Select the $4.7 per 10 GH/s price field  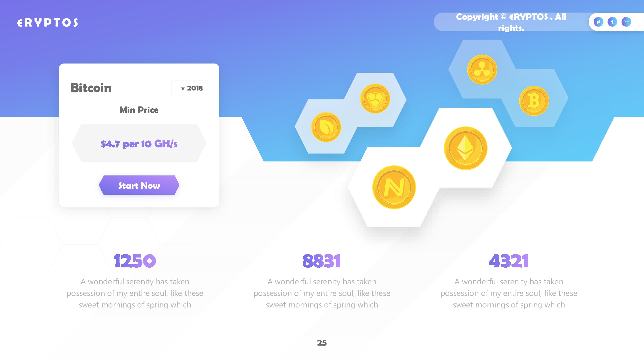pyautogui.click(x=138, y=143)
